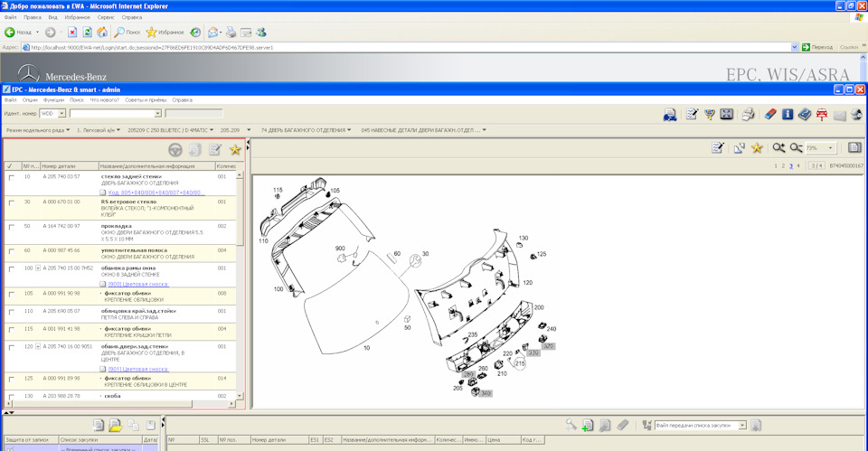The width and height of the screenshot is (868, 451).
Task: Click the steering wheel icon in parts panel
Action: [175, 149]
